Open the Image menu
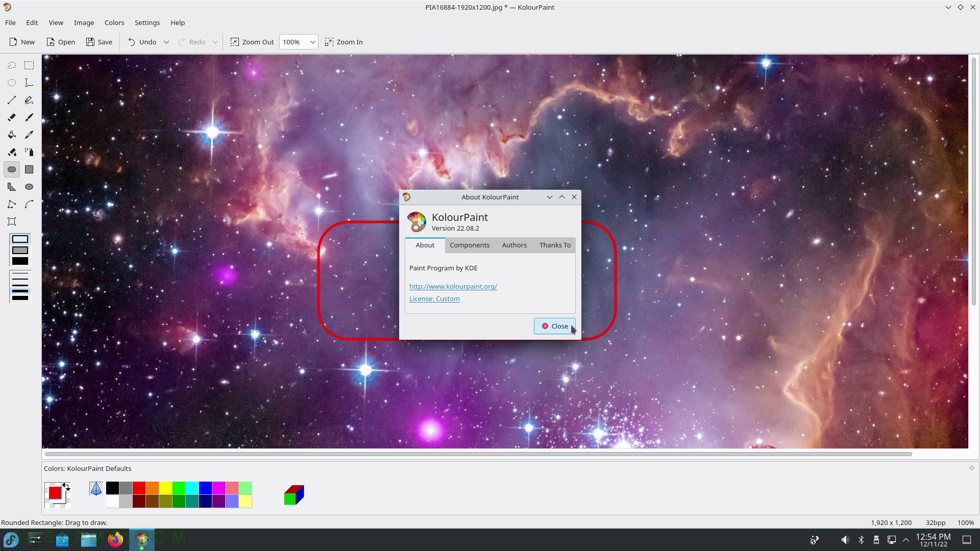 coord(84,22)
